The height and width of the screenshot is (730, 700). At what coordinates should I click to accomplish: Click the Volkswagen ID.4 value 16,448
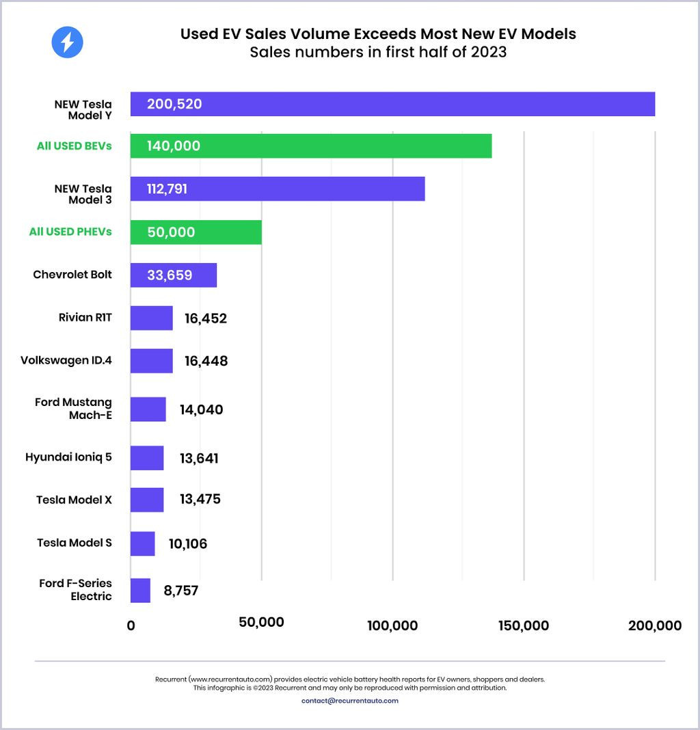click(x=206, y=361)
